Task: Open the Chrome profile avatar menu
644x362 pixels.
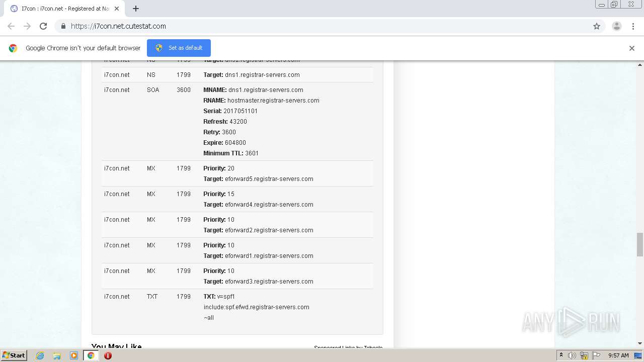Action: pyautogui.click(x=617, y=26)
